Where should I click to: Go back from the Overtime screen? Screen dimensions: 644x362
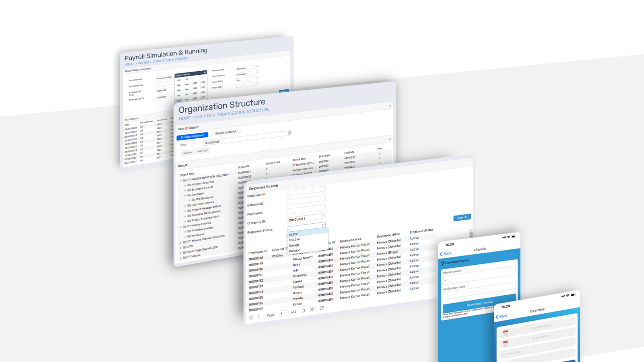click(501, 317)
